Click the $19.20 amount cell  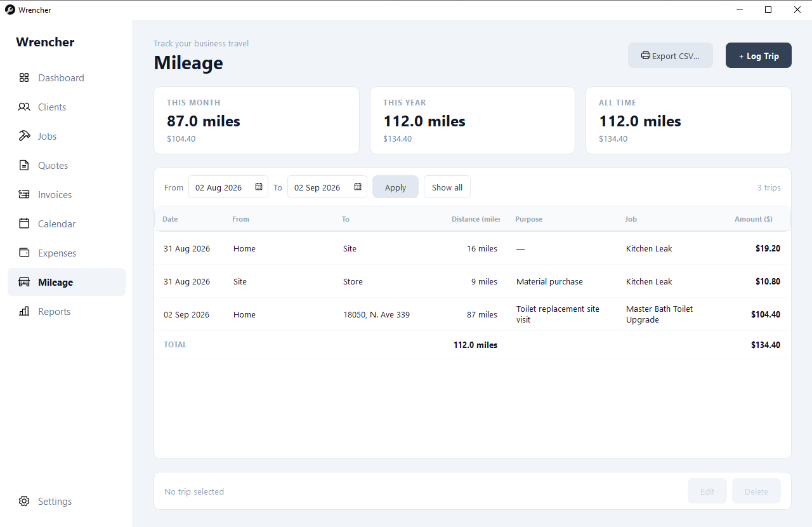(x=768, y=248)
